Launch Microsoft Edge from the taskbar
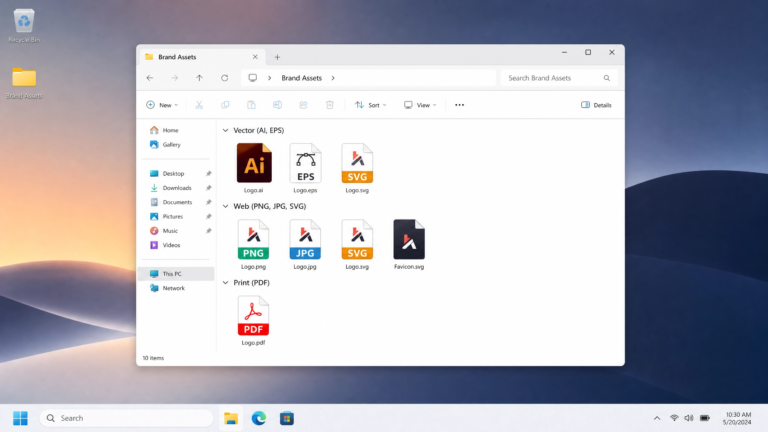 259,418
